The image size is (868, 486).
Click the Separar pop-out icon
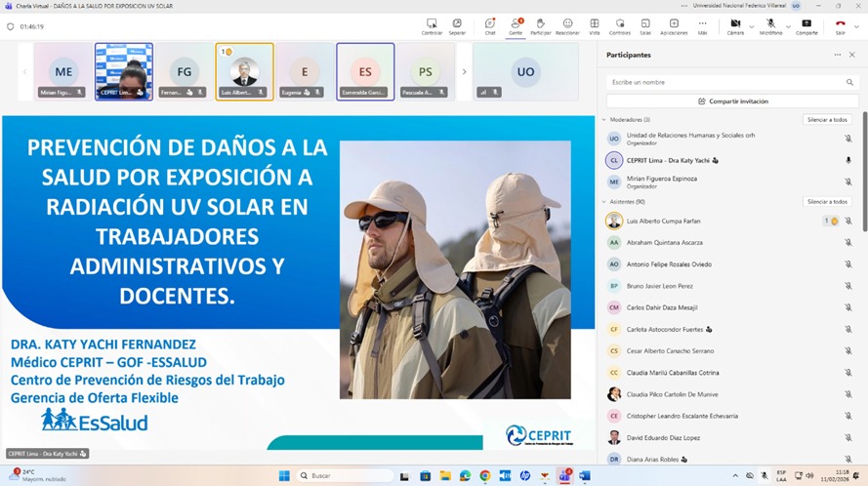pos(457,26)
